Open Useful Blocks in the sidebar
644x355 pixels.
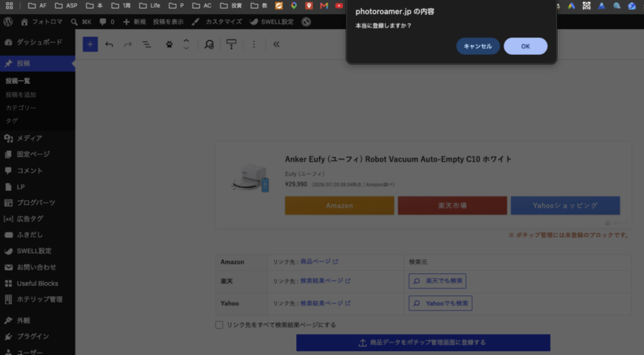pos(37,283)
